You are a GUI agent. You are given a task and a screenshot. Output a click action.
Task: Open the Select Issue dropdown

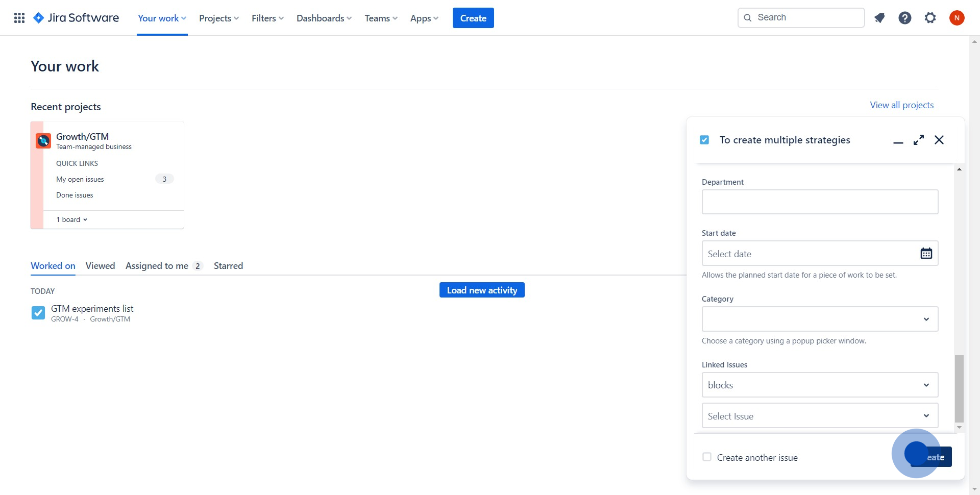pyautogui.click(x=820, y=415)
